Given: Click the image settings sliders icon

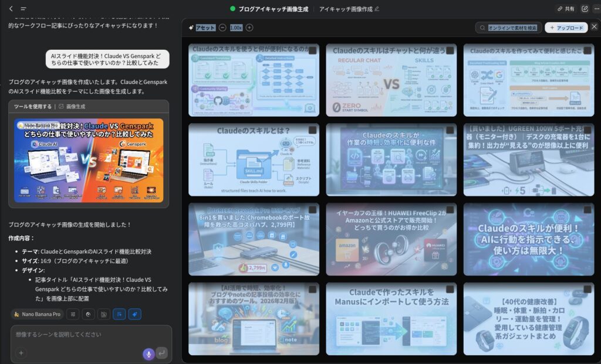Looking at the screenshot, I should pos(73,314).
